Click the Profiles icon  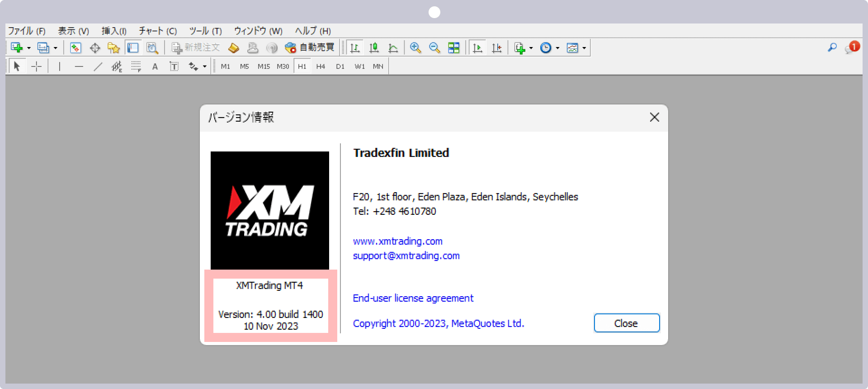tap(43, 47)
